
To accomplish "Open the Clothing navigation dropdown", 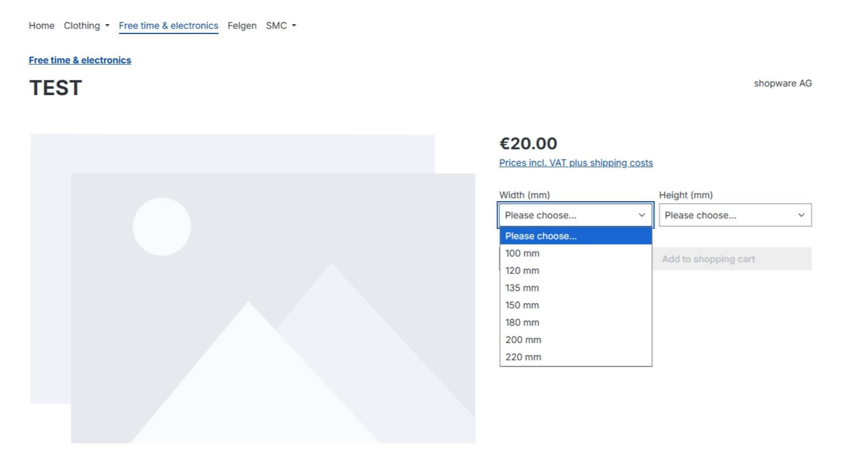I will (86, 26).
